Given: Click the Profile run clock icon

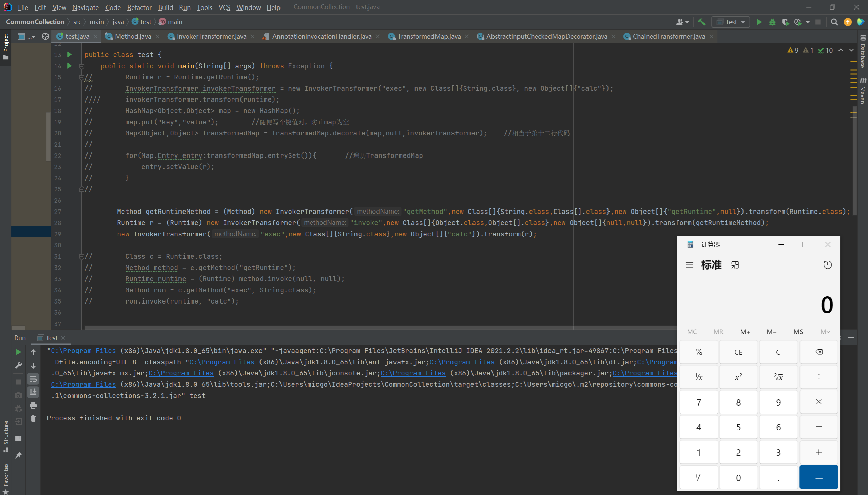Looking at the screenshot, I should (x=798, y=22).
